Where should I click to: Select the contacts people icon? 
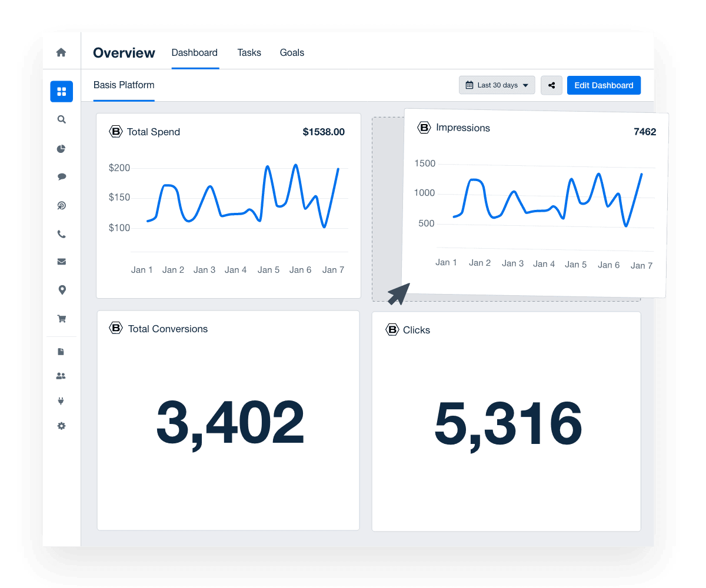(x=61, y=376)
